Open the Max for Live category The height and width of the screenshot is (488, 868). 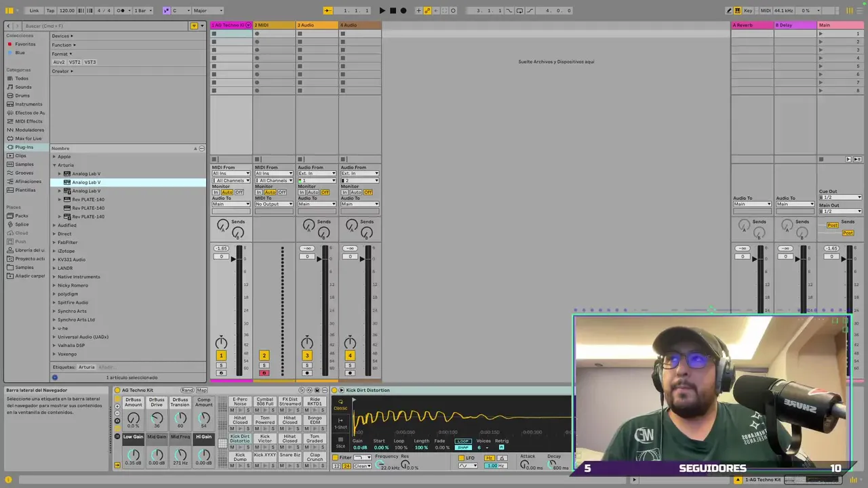pyautogui.click(x=28, y=138)
